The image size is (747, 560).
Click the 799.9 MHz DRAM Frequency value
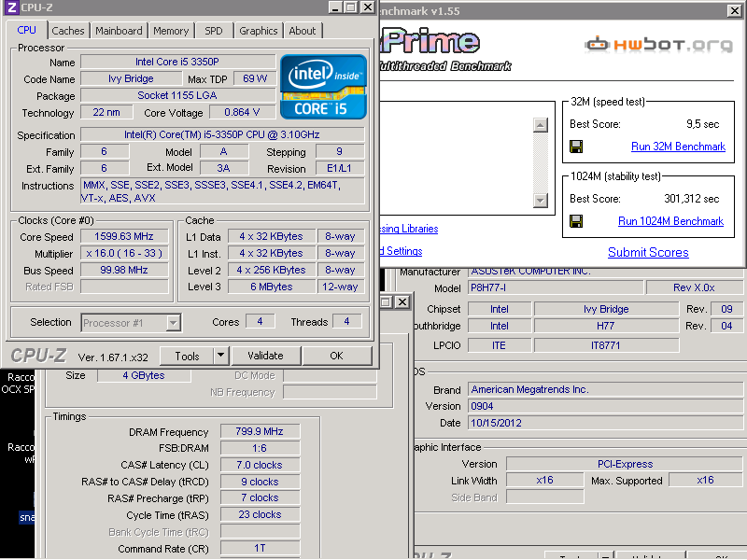(x=260, y=431)
